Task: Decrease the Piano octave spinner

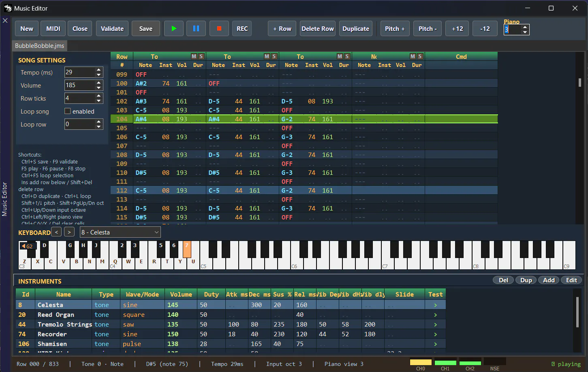Action: pyautogui.click(x=525, y=32)
